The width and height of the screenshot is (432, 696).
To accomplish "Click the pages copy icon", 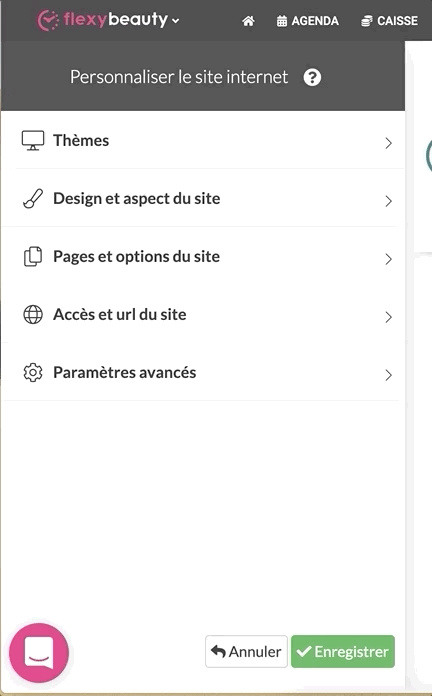I will point(33,257).
